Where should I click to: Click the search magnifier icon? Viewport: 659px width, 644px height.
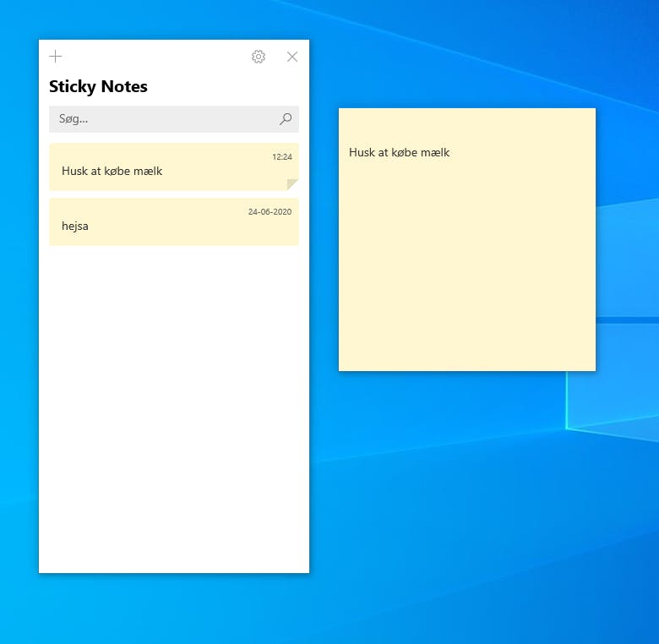286,119
